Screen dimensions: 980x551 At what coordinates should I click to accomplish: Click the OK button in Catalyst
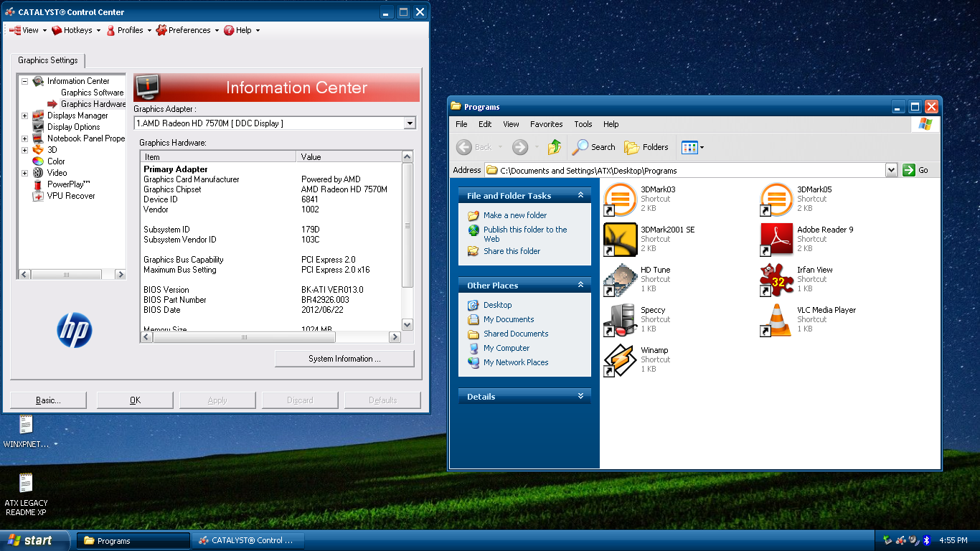[x=135, y=400]
